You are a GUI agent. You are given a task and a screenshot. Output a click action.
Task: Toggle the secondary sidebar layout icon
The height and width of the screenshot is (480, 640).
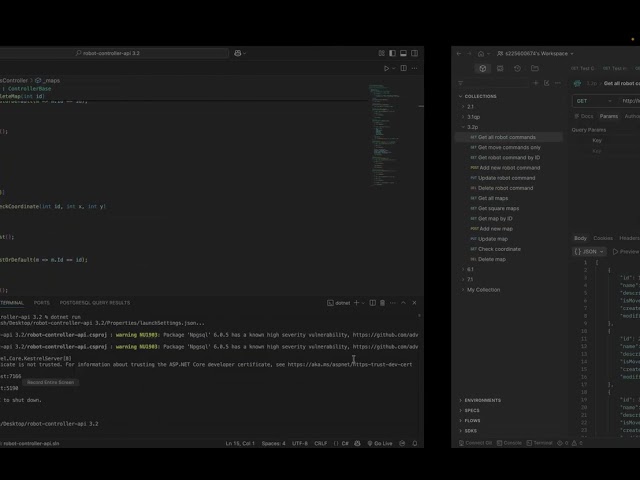click(414, 53)
